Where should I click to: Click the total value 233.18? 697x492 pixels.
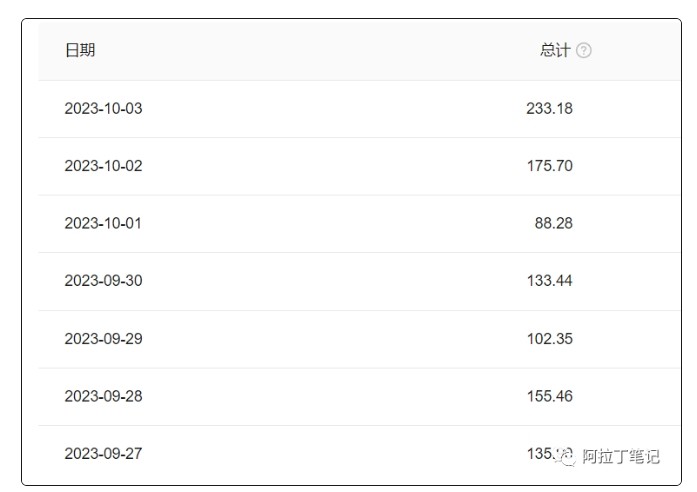pos(549,108)
